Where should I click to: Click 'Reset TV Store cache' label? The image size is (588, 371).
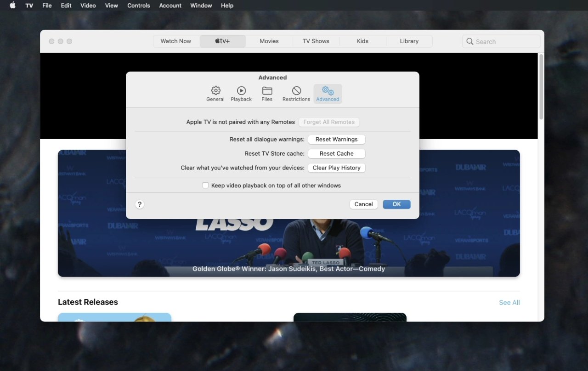[x=274, y=153]
